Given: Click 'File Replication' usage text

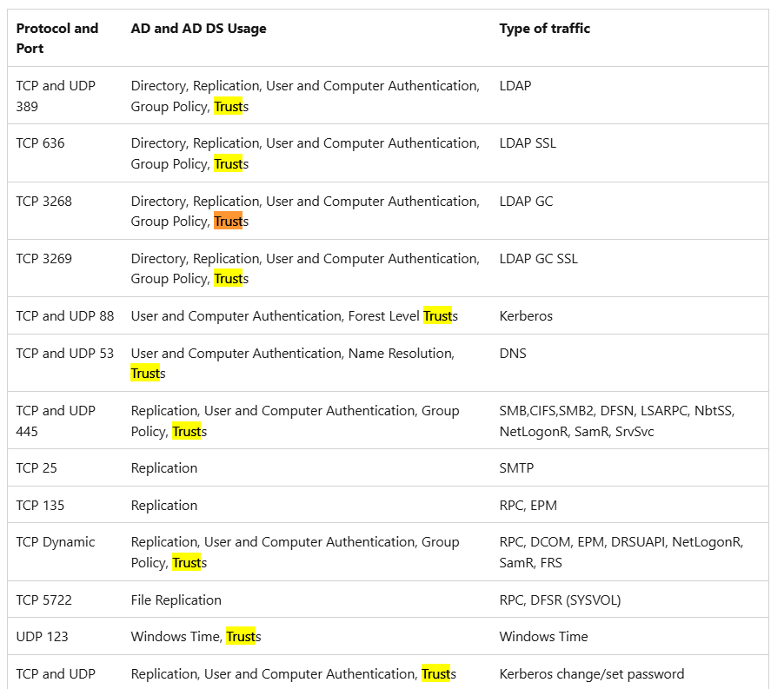Looking at the screenshot, I should (x=176, y=600).
